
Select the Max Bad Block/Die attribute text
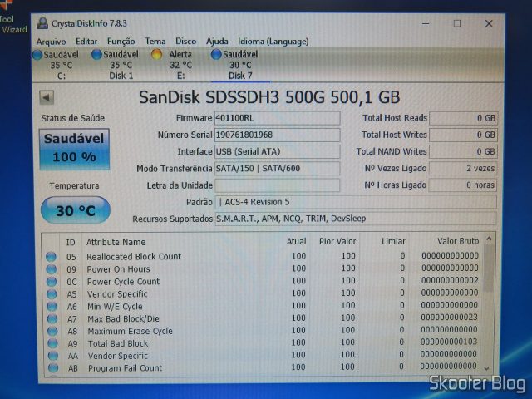(123, 319)
